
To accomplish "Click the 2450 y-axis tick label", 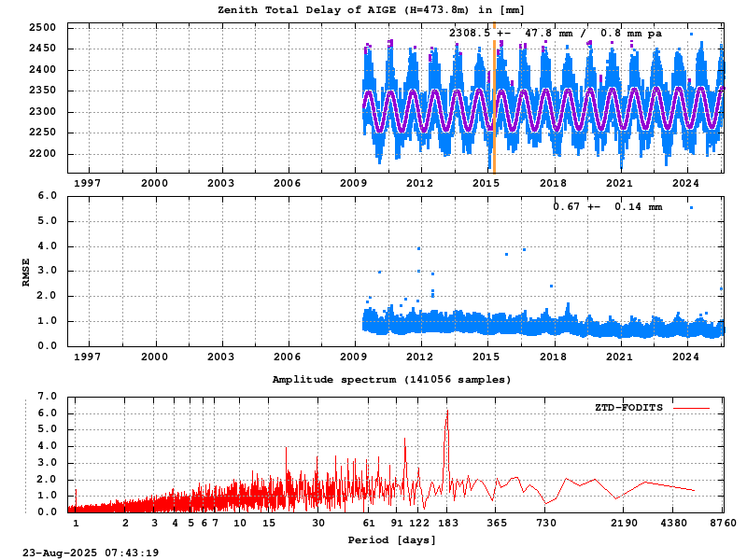I will click(x=42, y=49).
